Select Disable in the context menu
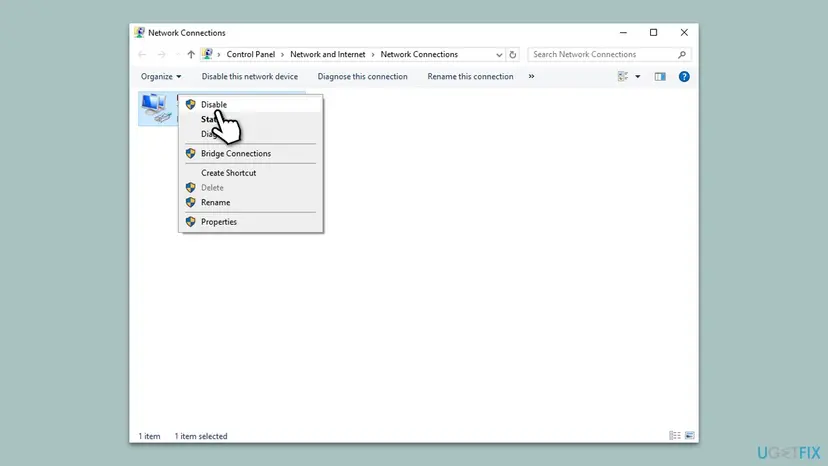 [x=251, y=105]
